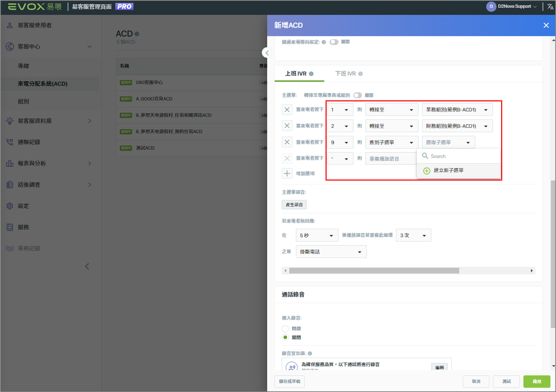Click the green plus icon for 建立新子選單
Viewport: 556px width, 392px height.
pyautogui.click(x=427, y=171)
